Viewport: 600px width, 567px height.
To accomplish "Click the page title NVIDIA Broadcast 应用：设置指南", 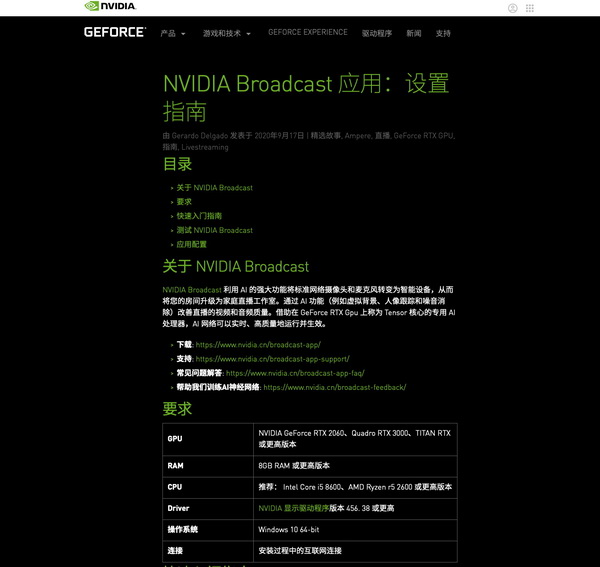I will click(306, 97).
